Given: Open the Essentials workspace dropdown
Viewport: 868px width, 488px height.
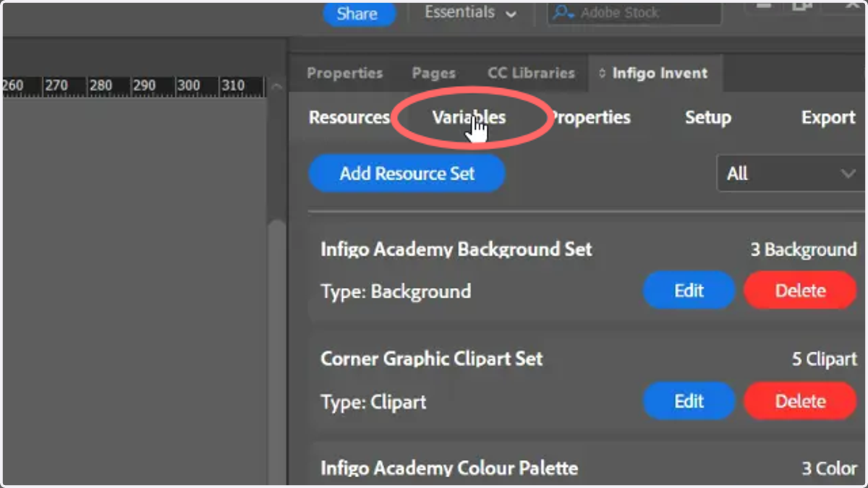Looking at the screenshot, I should point(471,13).
